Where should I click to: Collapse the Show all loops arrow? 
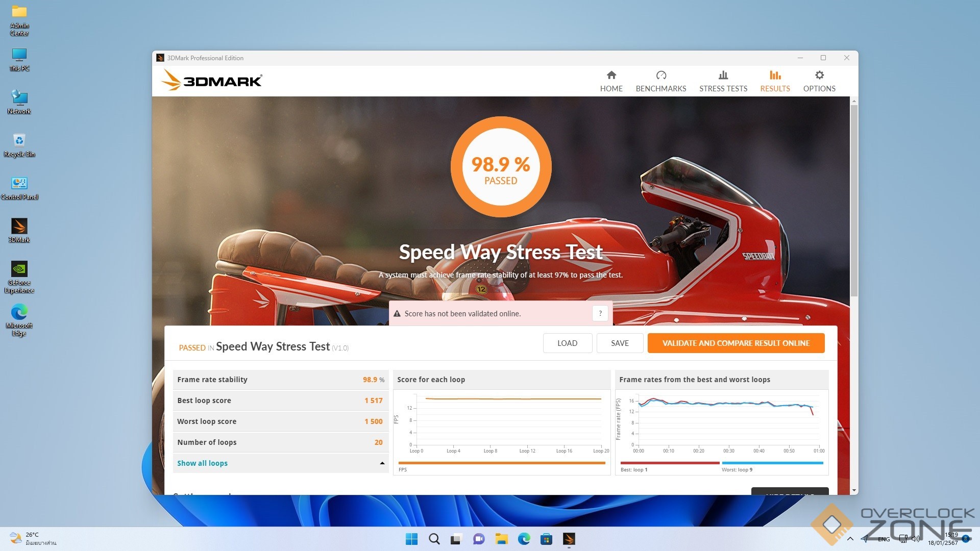382,463
